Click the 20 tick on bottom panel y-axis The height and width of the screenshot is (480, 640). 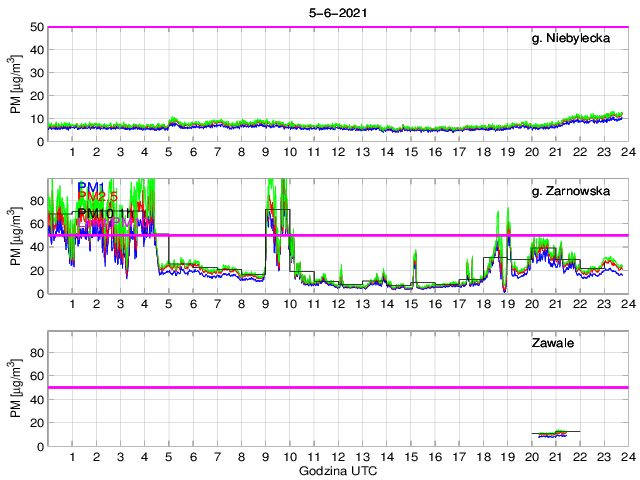coord(34,422)
